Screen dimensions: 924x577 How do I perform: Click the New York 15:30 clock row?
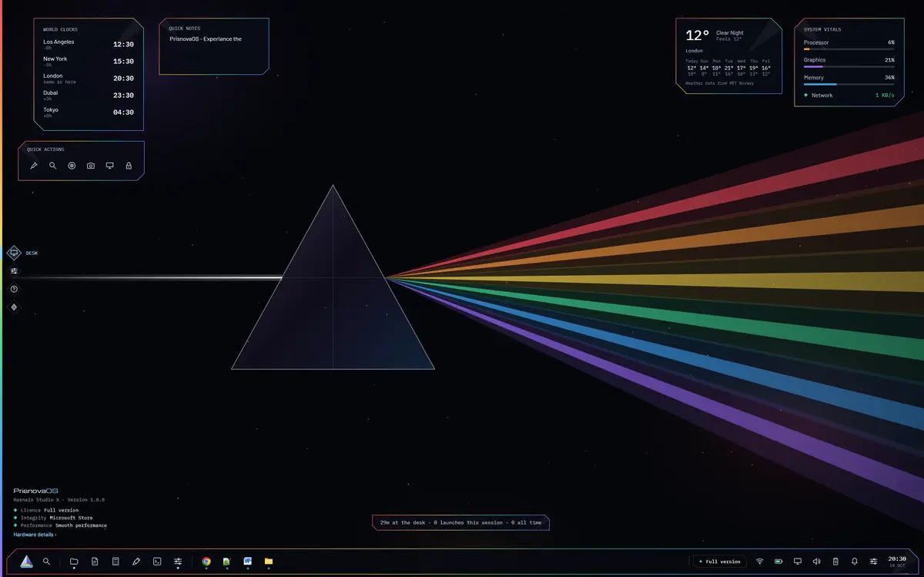coord(89,62)
